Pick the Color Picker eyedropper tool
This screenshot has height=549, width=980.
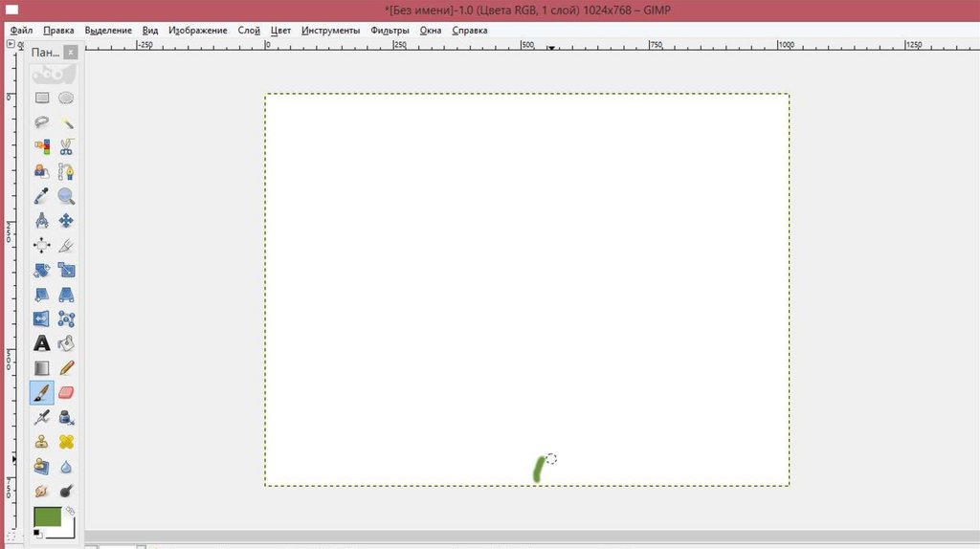(42, 196)
